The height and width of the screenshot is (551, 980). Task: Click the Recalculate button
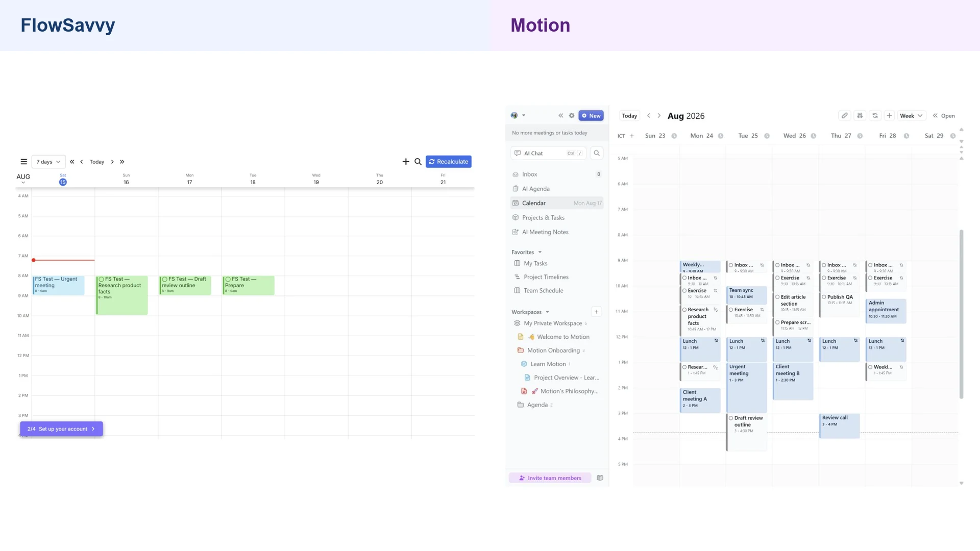[449, 162]
